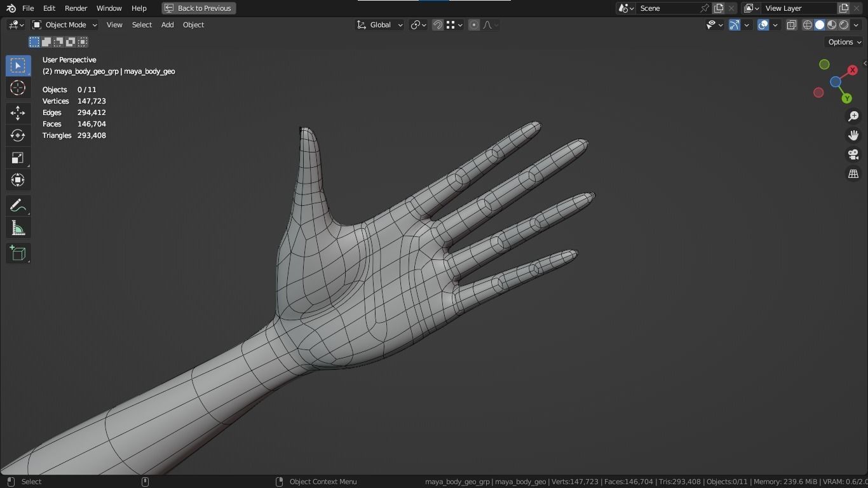868x488 pixels.
Task: Open the transform pivot point dropdown
Action: pos(418,25)
